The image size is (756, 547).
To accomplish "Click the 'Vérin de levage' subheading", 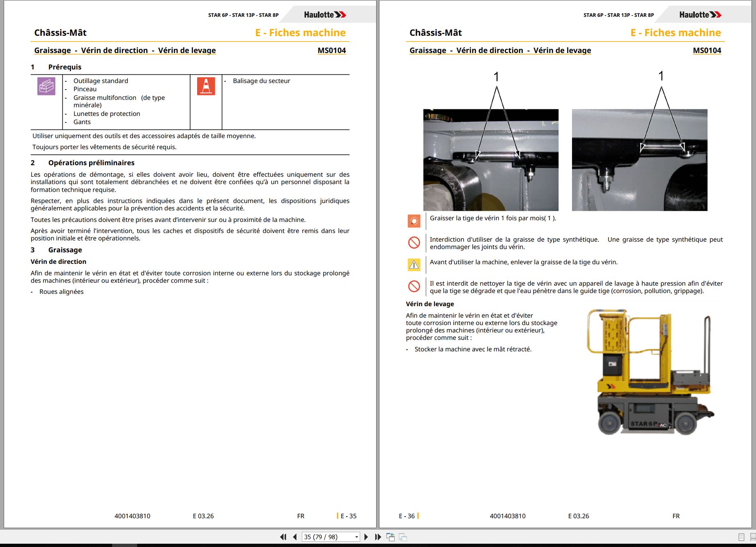I will coord(430,304).
